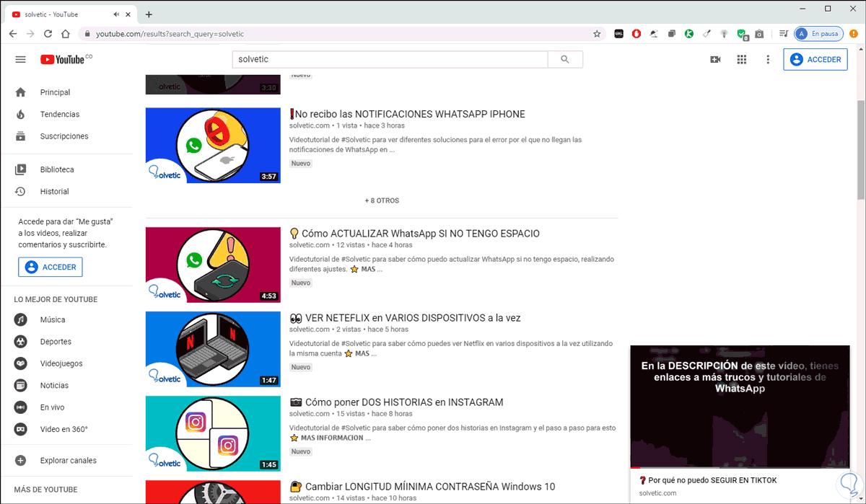
Task: Click the Noticias sidebar icon
Action: point(20,385)
